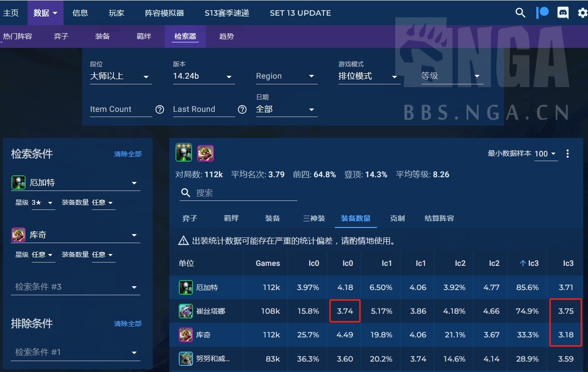Open the Patreon icon in top bar

[x=542, y=13]
